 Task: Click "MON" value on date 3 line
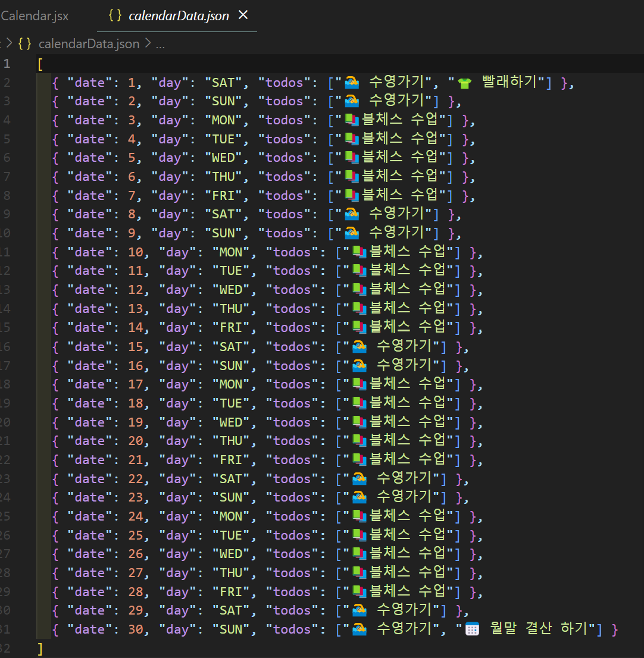click(223, 120)
